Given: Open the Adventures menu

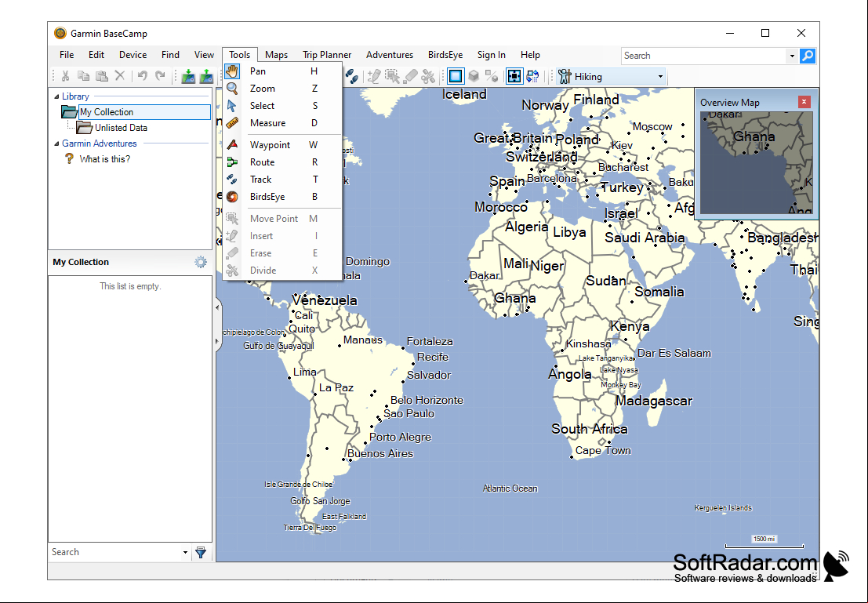Looking at the screenshot, I should click(390, 55).
